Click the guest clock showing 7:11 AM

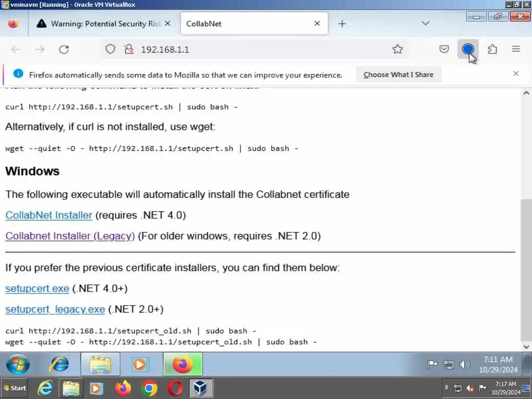point(498,364)
